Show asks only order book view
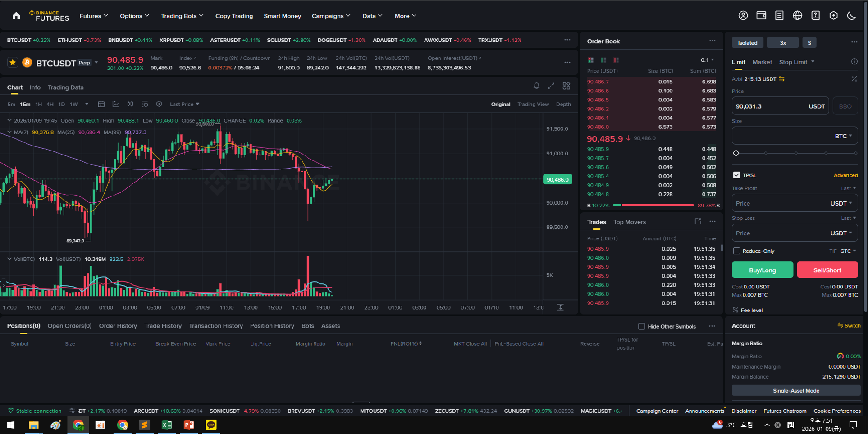Viewport: 868px width, 434px height. (x=616, y=60)
